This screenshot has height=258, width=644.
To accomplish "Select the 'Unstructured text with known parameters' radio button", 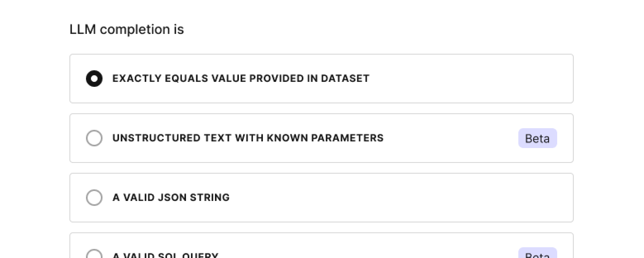I will (x=95, y=138).
